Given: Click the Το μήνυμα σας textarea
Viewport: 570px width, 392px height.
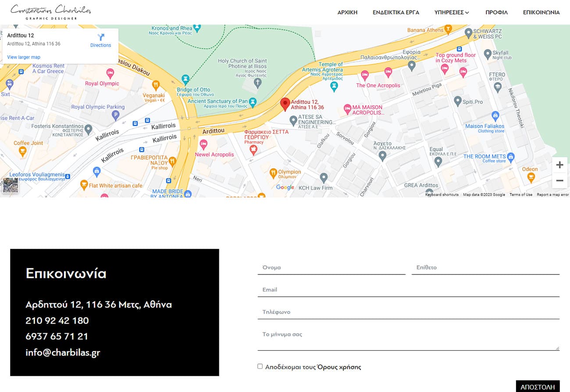Looking at the screenshot, I should click(x=409, y=339).
